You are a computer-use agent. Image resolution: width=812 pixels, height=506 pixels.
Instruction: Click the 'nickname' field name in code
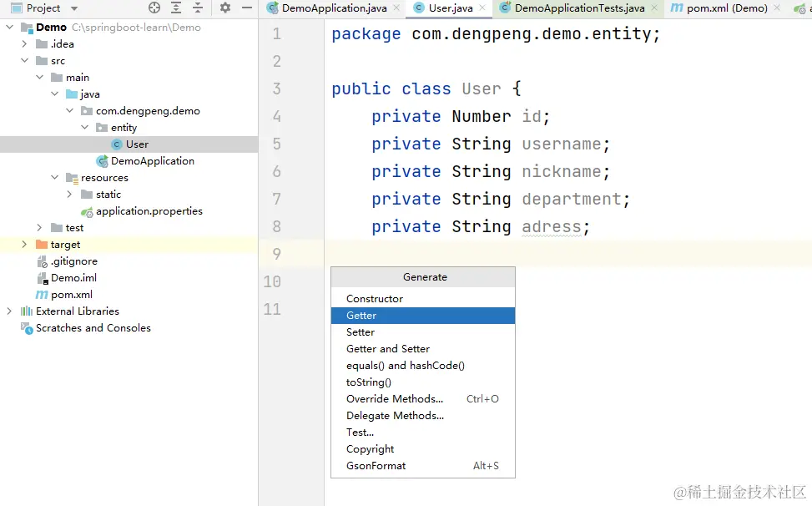click(x=562, y=171)
